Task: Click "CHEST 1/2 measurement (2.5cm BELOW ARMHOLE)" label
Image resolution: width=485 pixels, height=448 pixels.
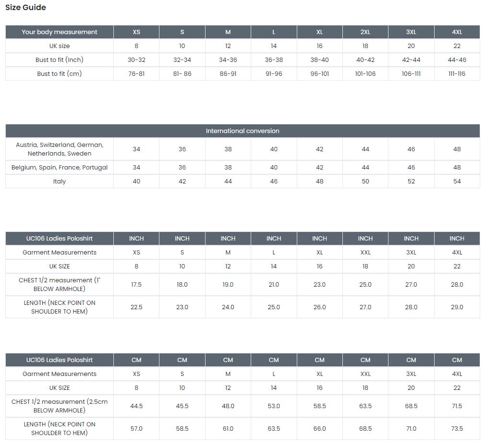Action: [x=60, y=406]
